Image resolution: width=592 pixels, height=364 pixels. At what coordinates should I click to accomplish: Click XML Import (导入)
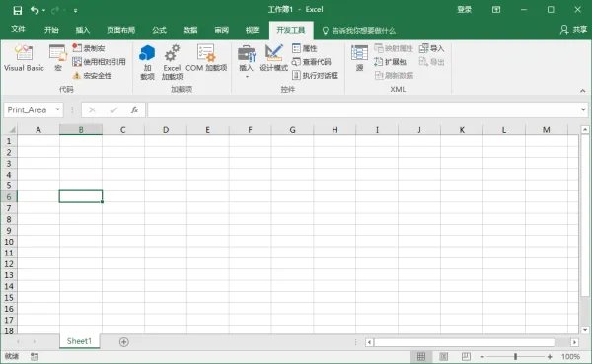click(431, 48)
